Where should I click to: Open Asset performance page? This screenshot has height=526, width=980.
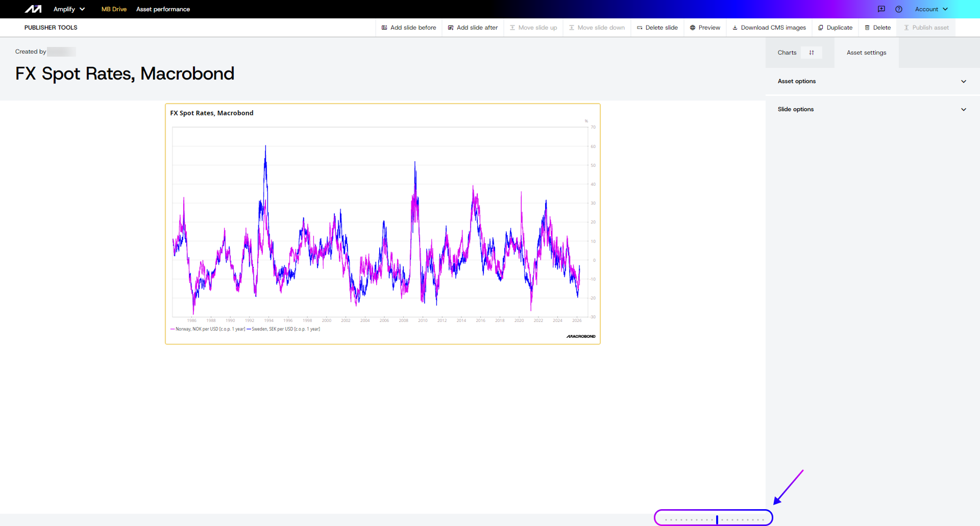pos(163,9)
